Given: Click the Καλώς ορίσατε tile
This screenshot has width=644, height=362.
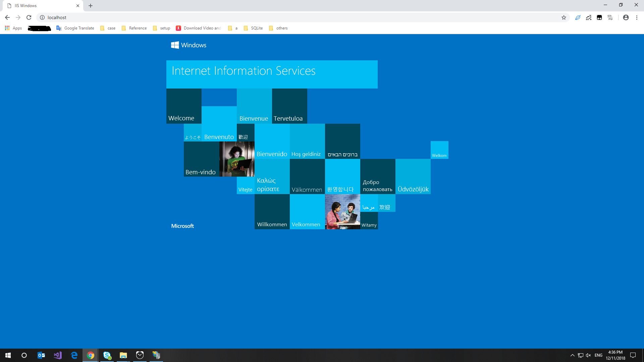Looking at the screenshot, I should (272, 176).
